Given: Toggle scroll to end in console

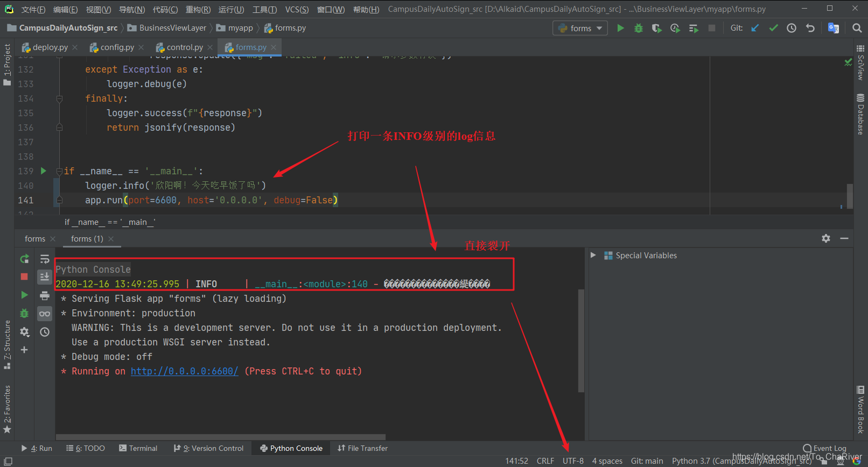Looking at the screenshot, I should tap(45, 277).
